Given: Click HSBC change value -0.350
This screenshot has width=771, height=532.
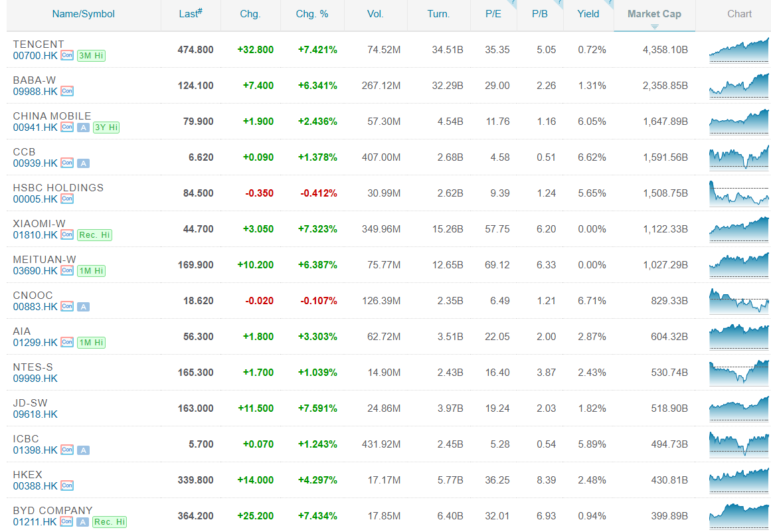Looking at the screenshot, I should 259,193.
